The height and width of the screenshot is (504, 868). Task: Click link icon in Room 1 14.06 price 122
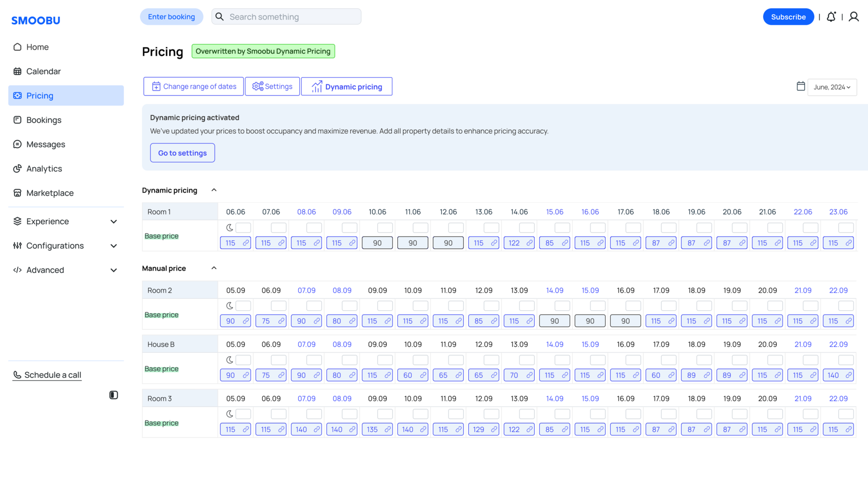[529, 243]
